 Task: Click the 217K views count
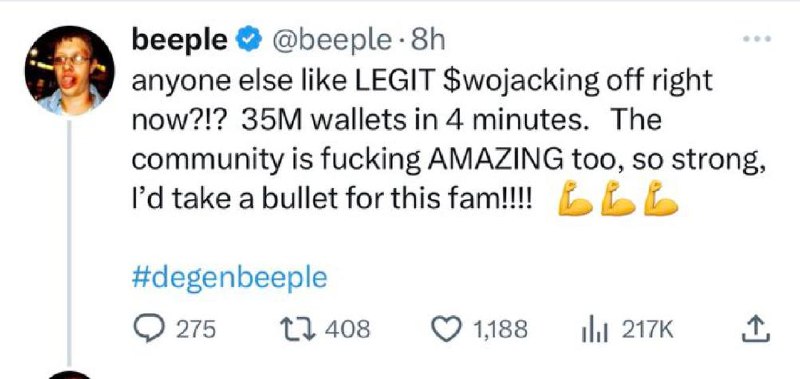click(x=647, y=330)
